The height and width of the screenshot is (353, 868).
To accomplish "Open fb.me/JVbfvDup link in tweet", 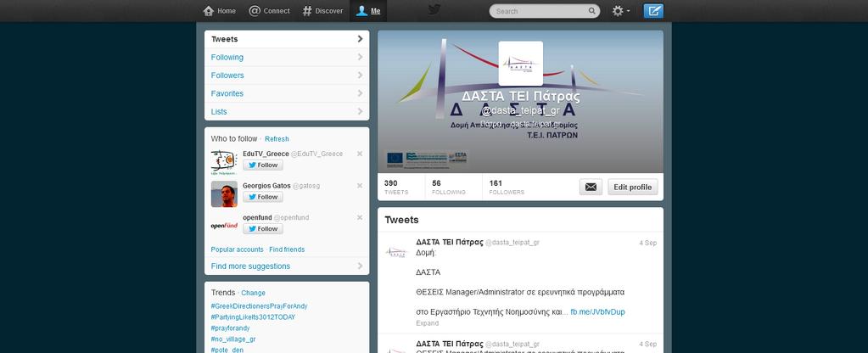I will point(598,312).
